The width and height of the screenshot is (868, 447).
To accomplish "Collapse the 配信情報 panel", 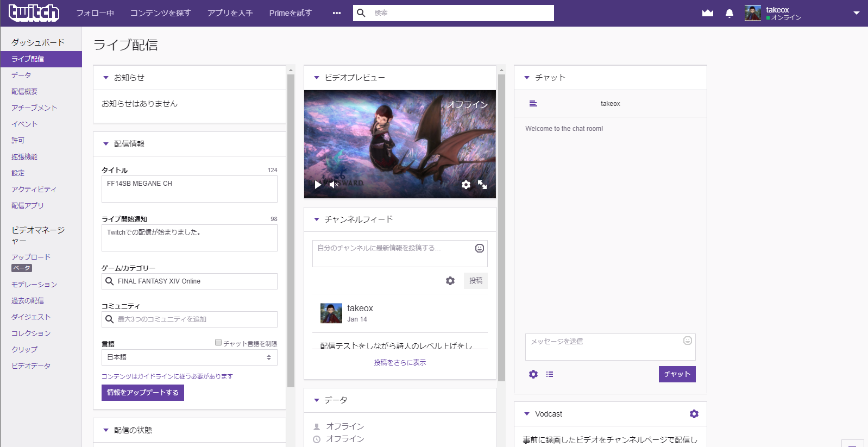I will (106, 144).
